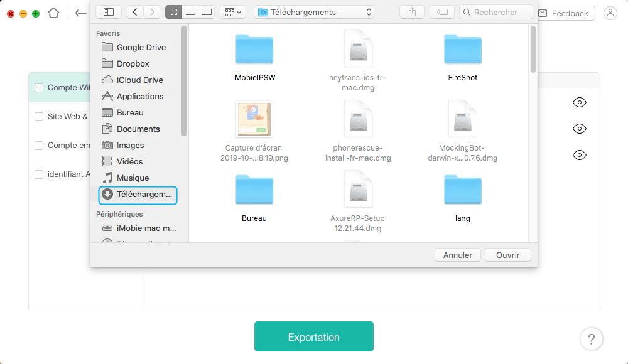Screen dimensions: 628x364
Task: Focus the Rechercher search field
Action: pos(496,12)
